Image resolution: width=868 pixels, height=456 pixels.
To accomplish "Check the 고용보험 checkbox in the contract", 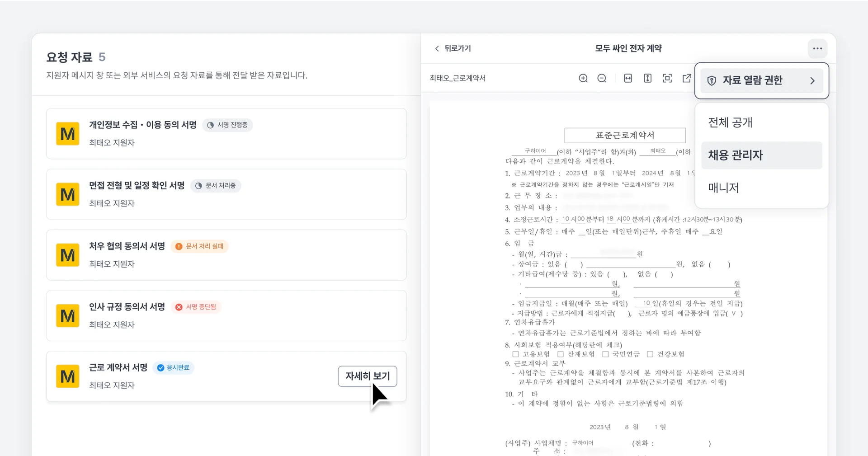I will click(515, 354).
